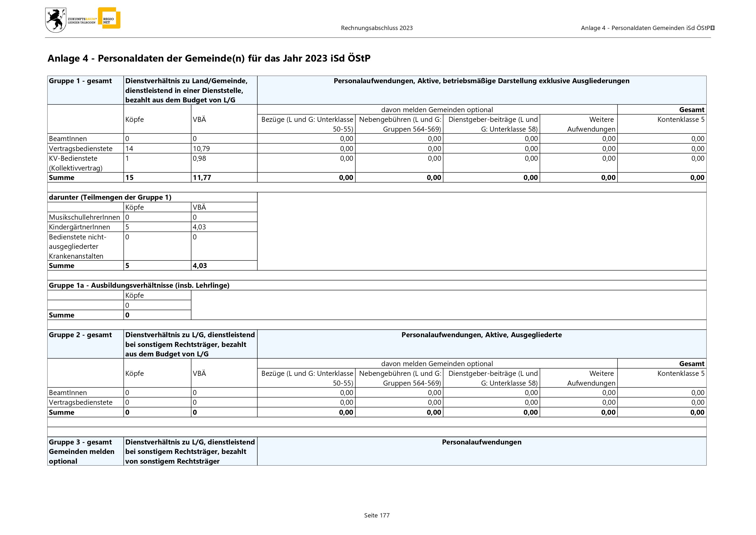Click the Lienzer Talboden coat of arms logo
756x535 pixels.
tap(56, 21)
